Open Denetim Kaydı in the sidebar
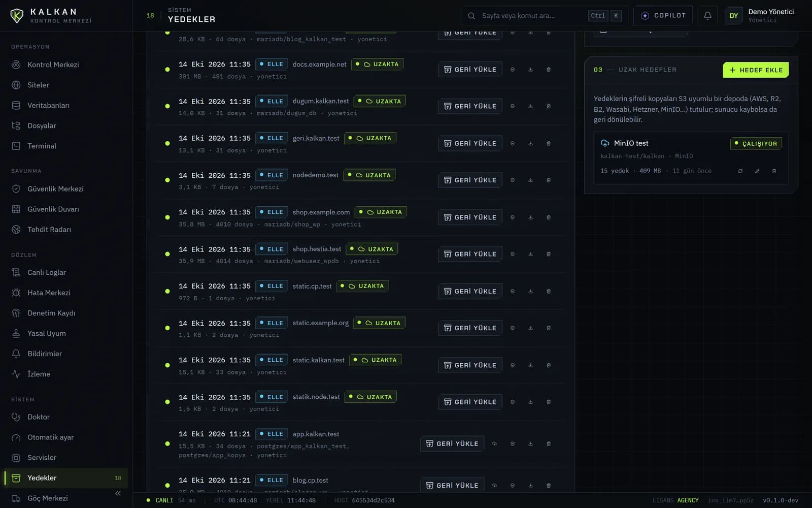 [x=66, y=313]
